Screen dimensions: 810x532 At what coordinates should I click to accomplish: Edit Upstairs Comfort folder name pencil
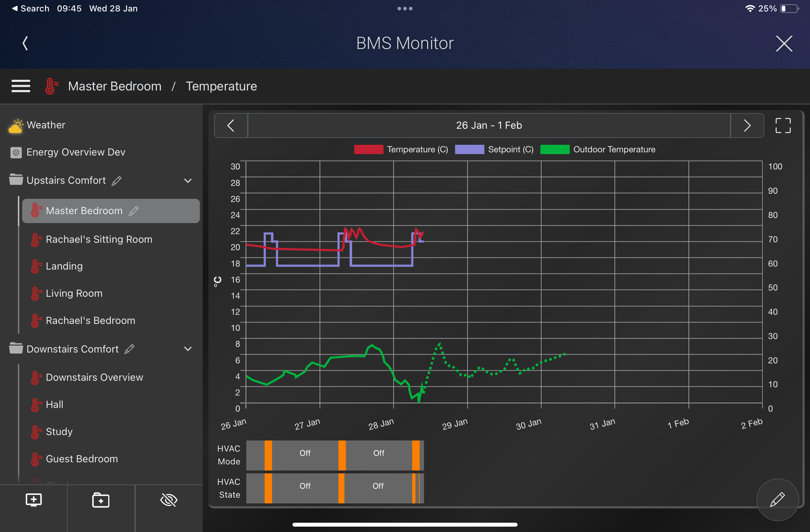117,181
